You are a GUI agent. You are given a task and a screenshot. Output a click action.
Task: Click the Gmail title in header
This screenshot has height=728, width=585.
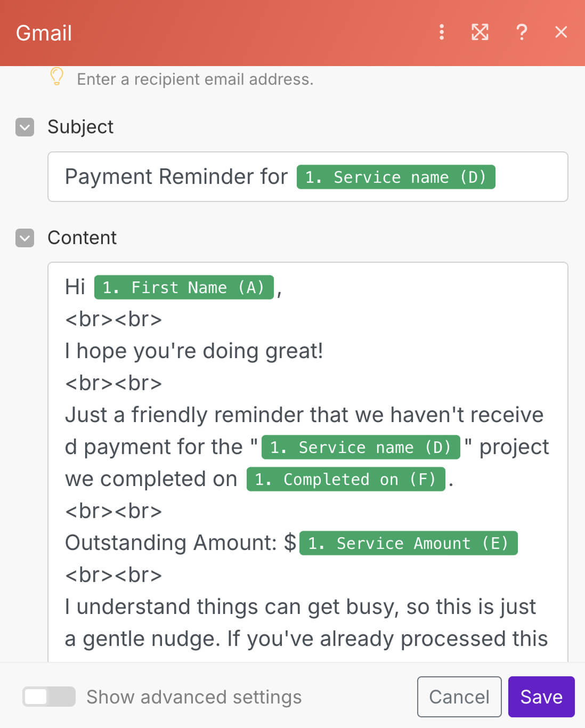click(x=44, y=33)
